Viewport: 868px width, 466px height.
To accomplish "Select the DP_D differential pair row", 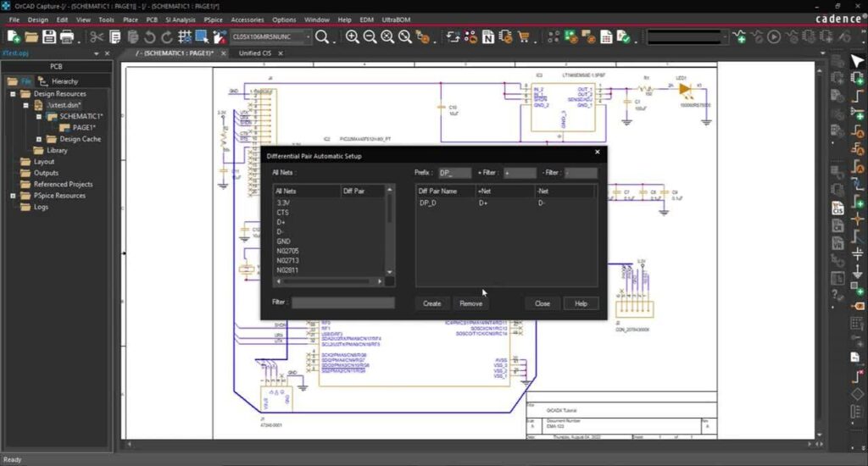I will point(506,203).
